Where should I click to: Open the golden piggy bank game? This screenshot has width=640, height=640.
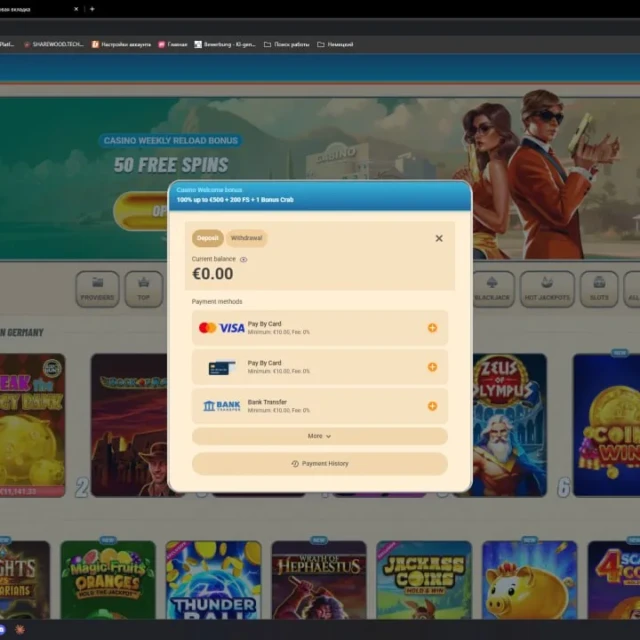point(529,580)
